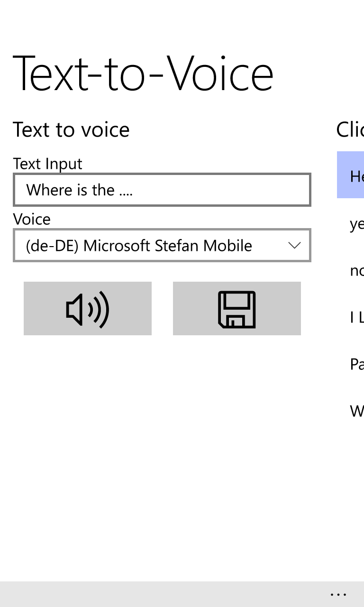The height and width of the screenshot is (607, 364).
Task: Click the floppy disk save button
Action: pos(237,309)
